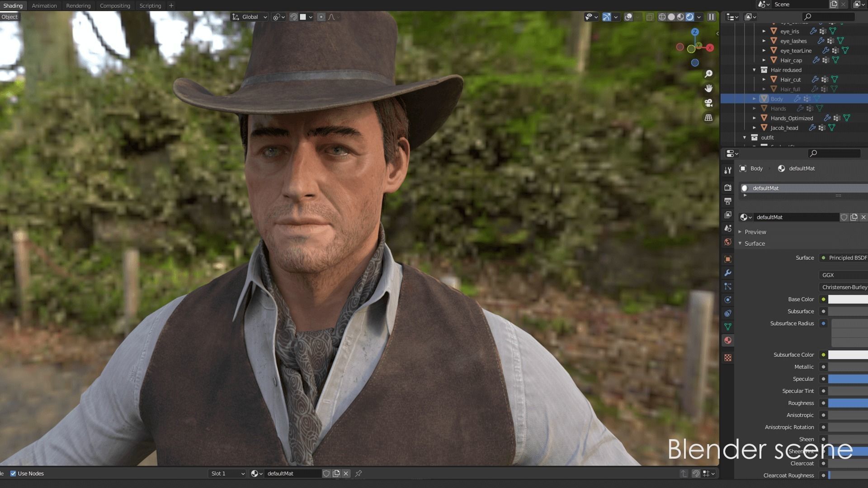Open the Slot 1 material slot dropdown
The image size is (868, 488).
click(228, 474)
